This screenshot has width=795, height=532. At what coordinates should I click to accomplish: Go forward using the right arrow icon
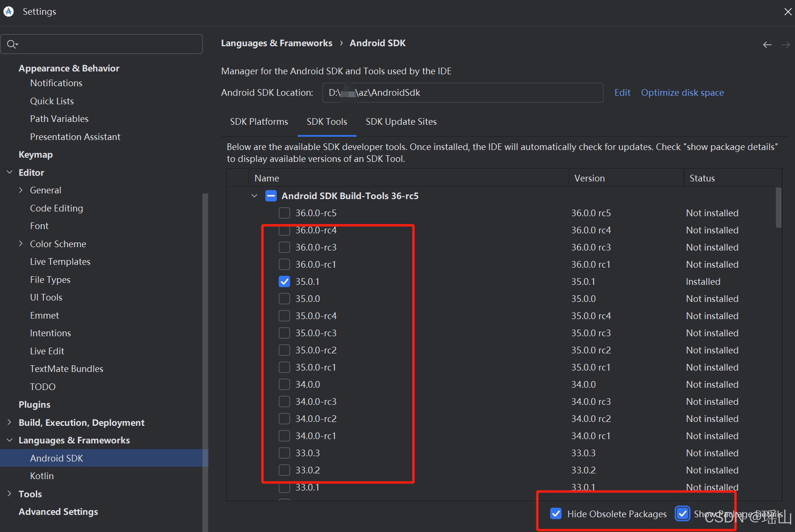point(786,45)
